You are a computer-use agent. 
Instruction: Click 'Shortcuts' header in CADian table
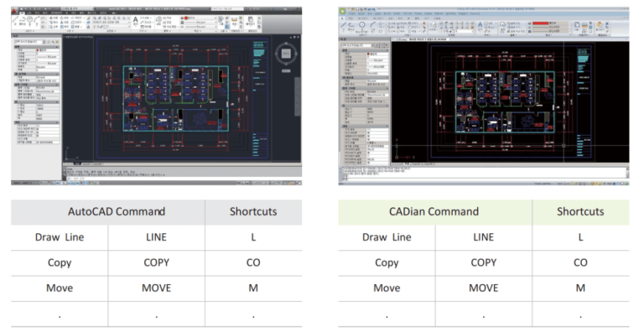click(x=580, y=211)
